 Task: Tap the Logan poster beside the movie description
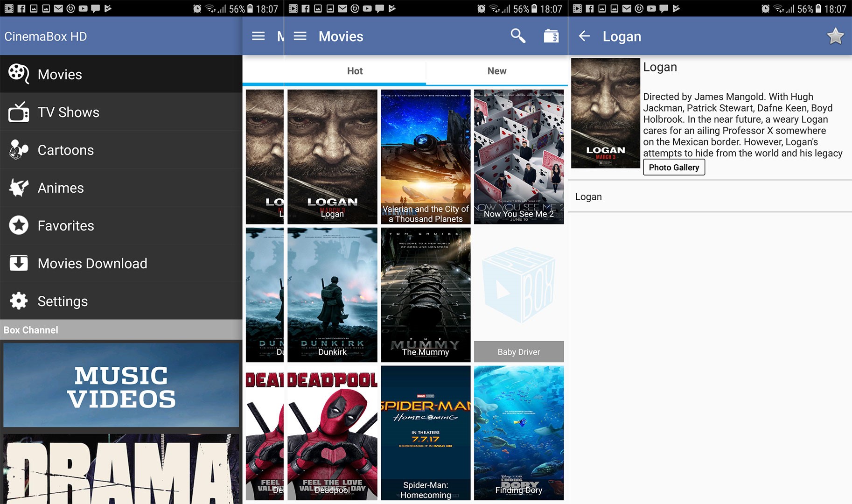point(606,113)
